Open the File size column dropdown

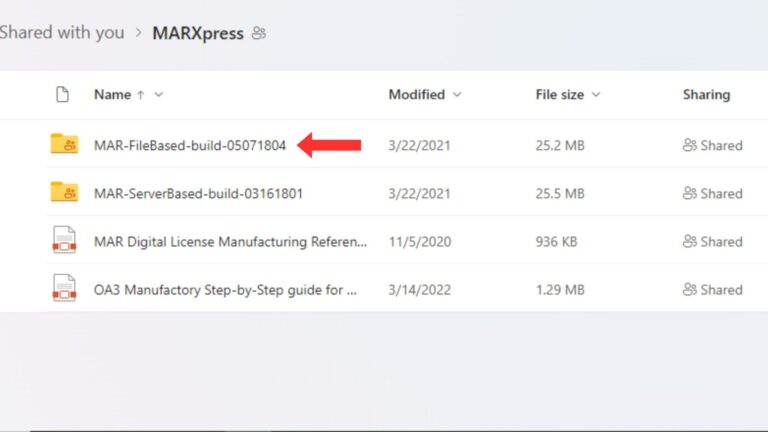pos(596,95)
